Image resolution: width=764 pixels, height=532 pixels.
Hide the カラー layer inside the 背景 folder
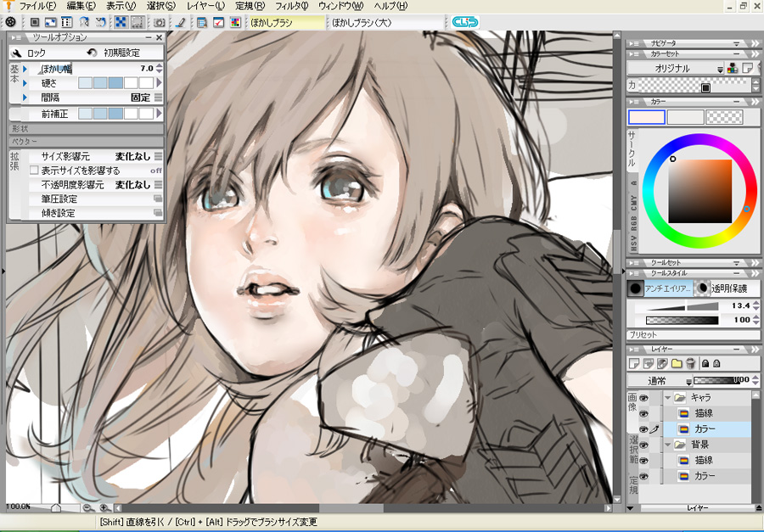[x=643, y=476]
